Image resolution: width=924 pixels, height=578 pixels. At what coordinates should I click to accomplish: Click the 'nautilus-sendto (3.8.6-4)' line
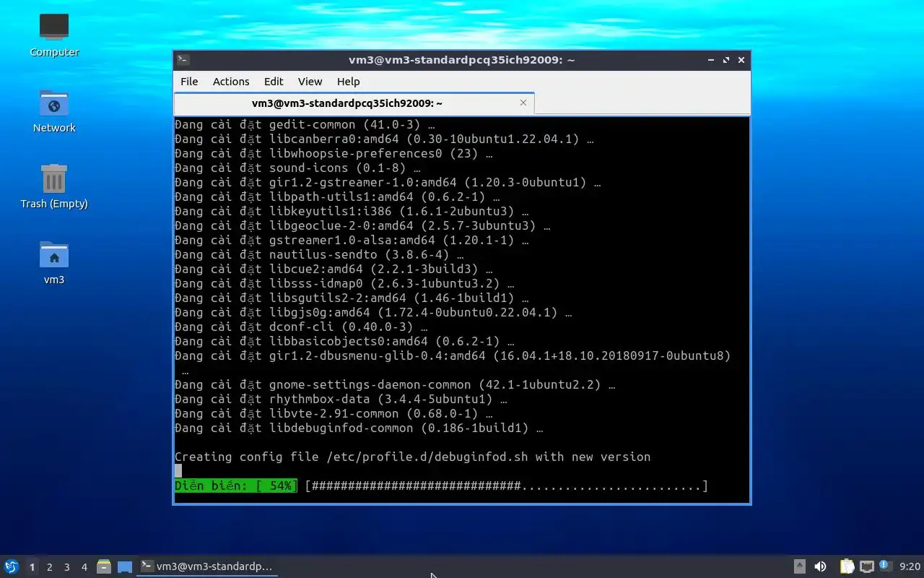[319, 254]
